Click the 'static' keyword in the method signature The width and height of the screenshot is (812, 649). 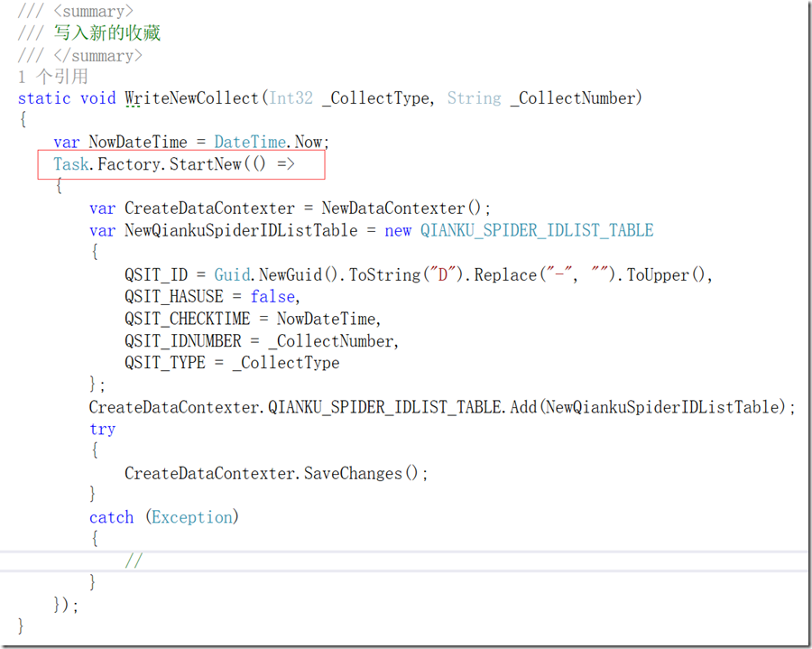pos(44,97)
